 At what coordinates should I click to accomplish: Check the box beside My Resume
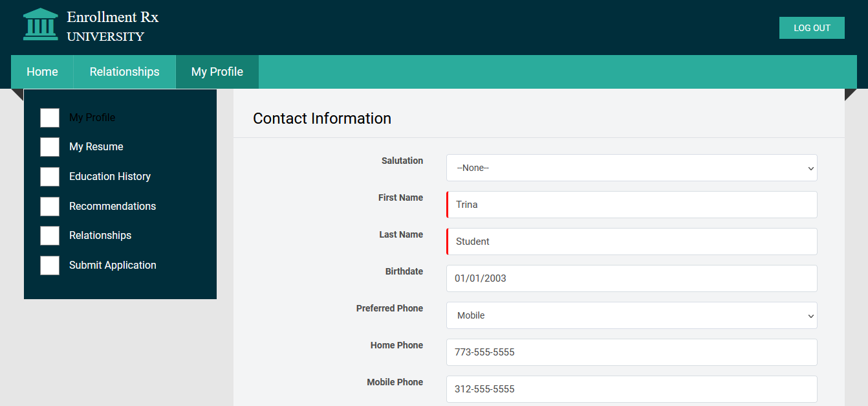[50, 147]
